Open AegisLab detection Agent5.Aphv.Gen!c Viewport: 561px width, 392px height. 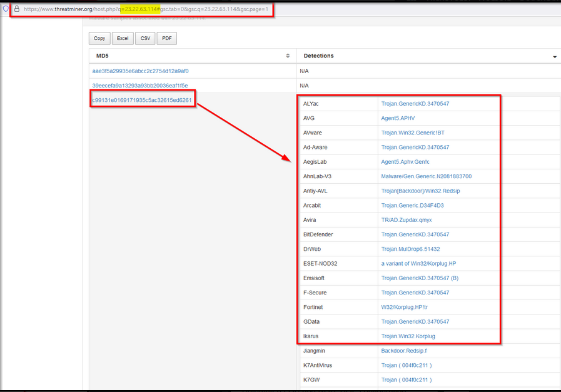[405, 162]
